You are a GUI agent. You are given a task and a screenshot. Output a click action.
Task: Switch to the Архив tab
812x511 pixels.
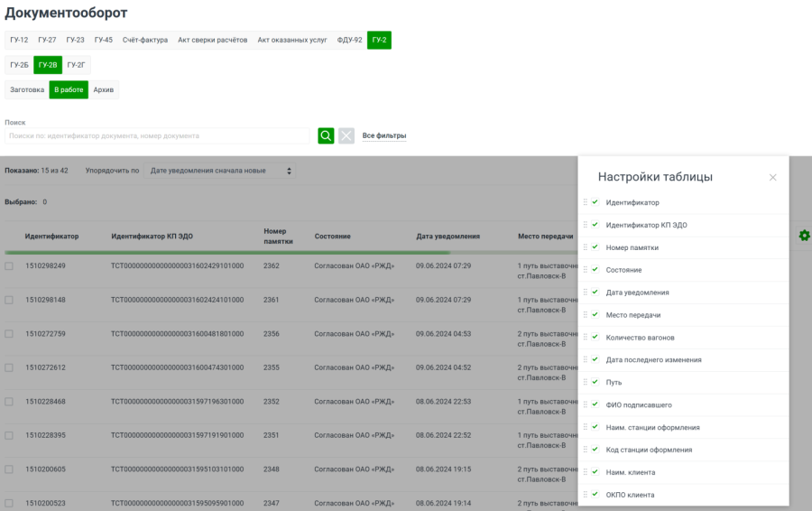[104, 89]
